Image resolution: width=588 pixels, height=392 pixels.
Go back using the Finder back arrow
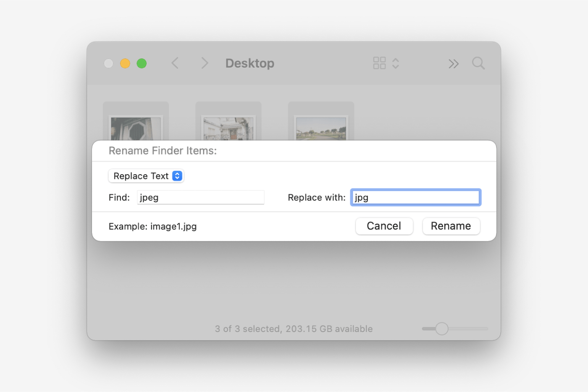click(175, 63)
